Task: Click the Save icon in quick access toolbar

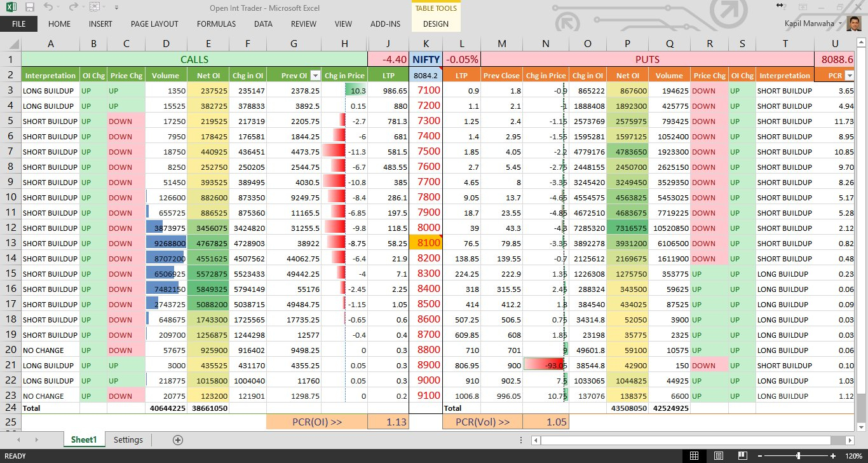Action: (x=30, y=8)
